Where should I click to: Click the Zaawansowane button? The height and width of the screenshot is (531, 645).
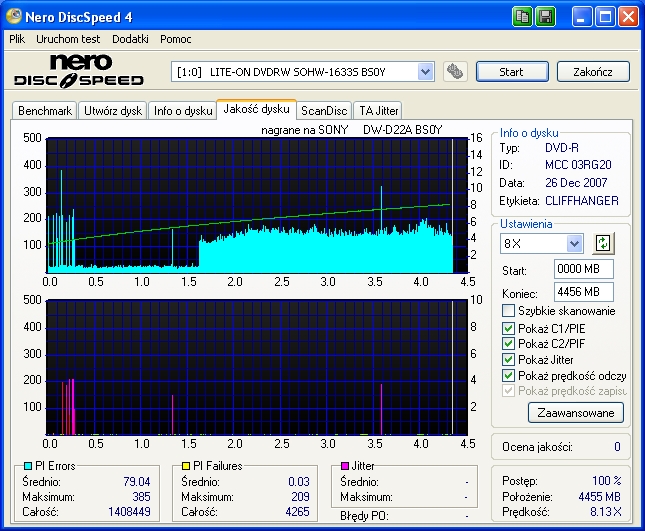coord(576,413)
